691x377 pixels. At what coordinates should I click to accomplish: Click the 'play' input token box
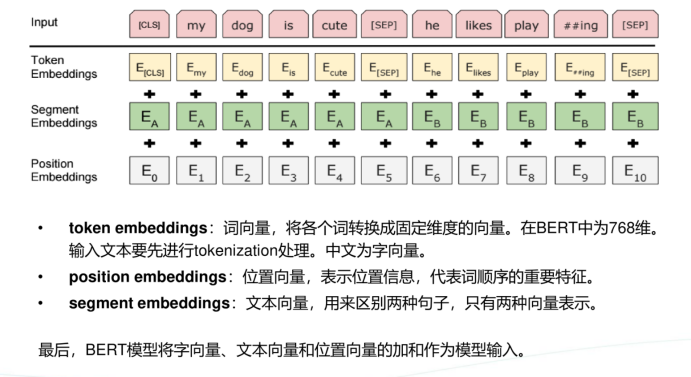pos(527,24)
